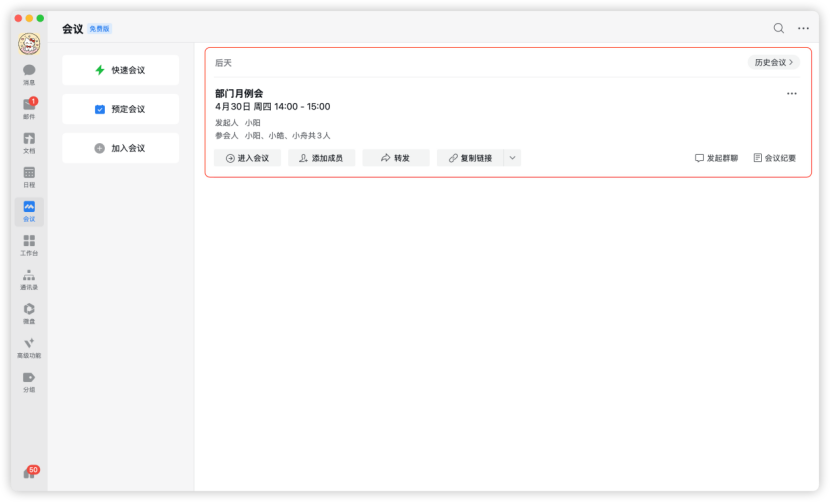Open the 日程 calendar sidebar icon
Screen dimensions: 830x502
pos(29,177)
